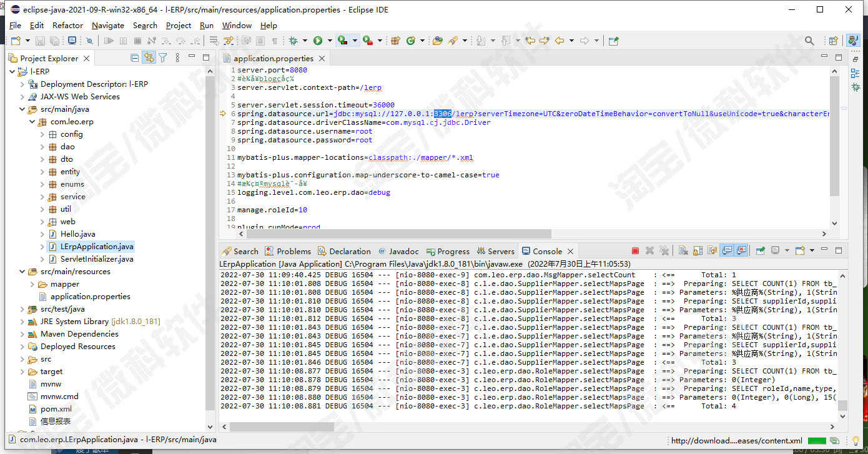The image size is (868, 454).
Task: Terminate the running app with red stop icon
Action: (x=635, y=251)
